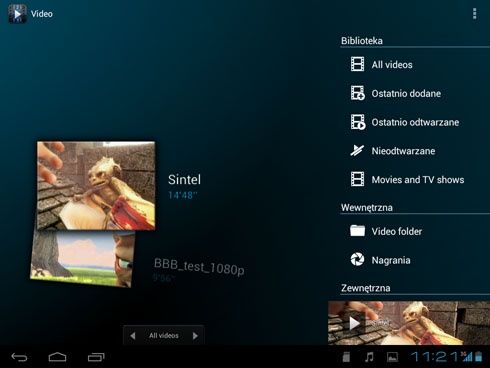The width and height of the screenshot is (490, 368).
Task: Tap the signal strength icon
Action: coord(467,356)
